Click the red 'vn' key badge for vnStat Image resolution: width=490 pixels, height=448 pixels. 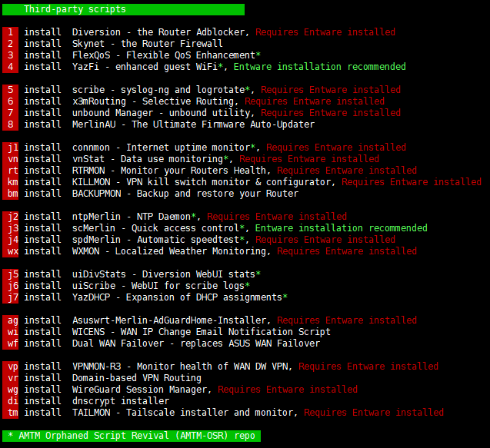(12, 159)
